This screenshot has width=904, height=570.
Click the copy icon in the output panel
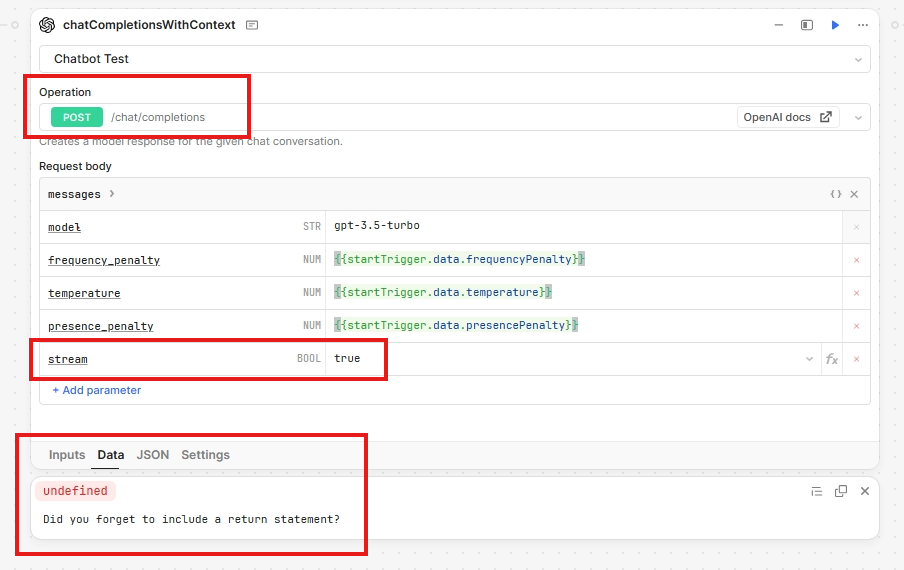tap(841, 491)
